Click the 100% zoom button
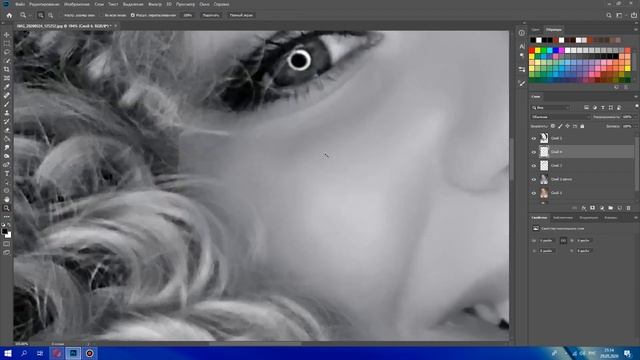Viewport: 640px width, 360px height. 187,15
